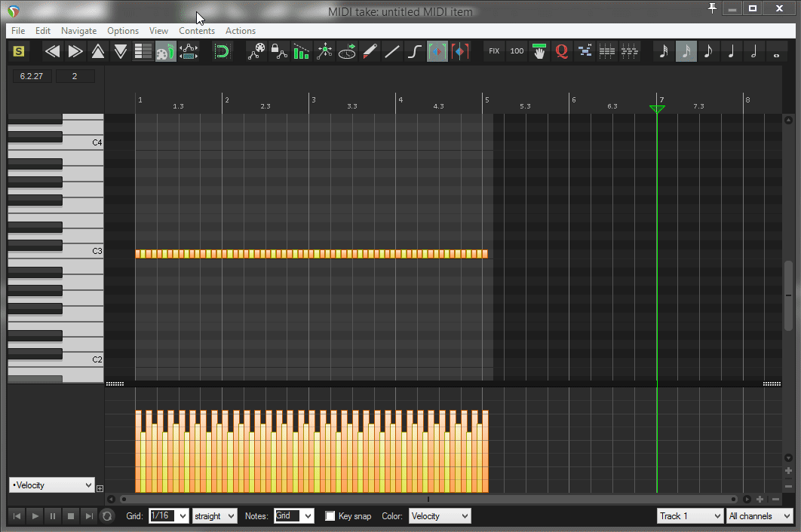801x532 pixels.
Task: Toggle the FIX button in toolbar
Action: pos(494,51)
